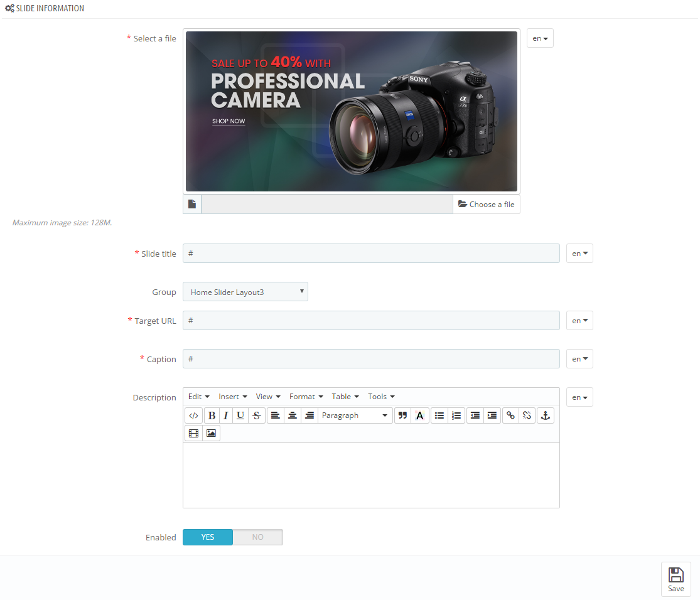Insert video media in description
700x600 pixels.
[x=194, y=433]
